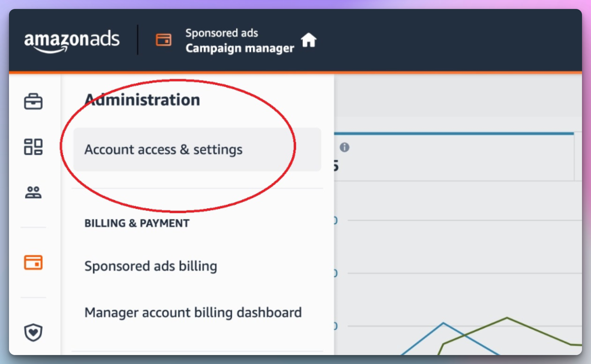Open Account access & settings

click(197, 149)
